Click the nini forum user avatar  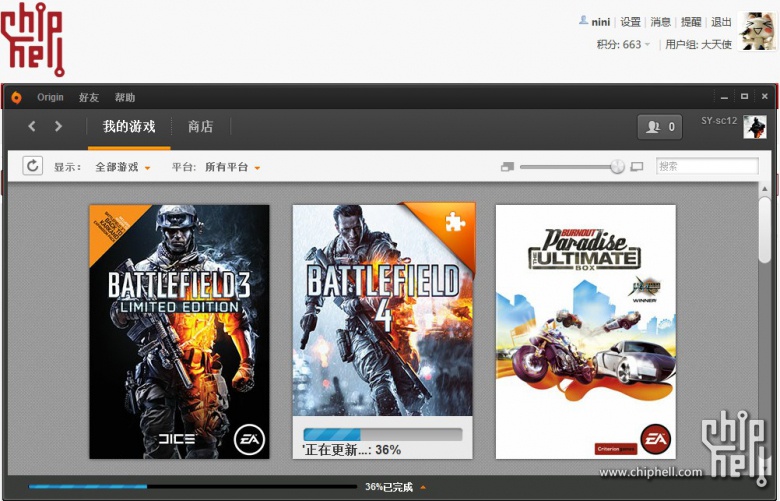758,31
